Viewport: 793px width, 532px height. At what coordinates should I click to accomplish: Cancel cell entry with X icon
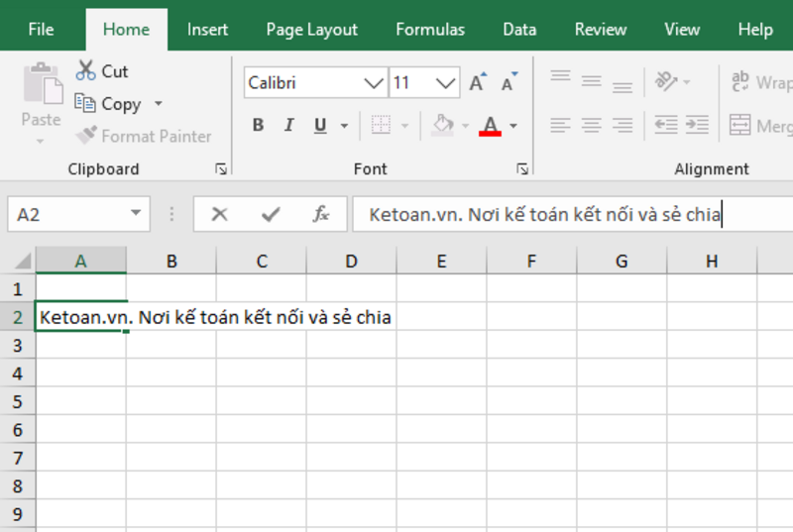click(219, 214)
